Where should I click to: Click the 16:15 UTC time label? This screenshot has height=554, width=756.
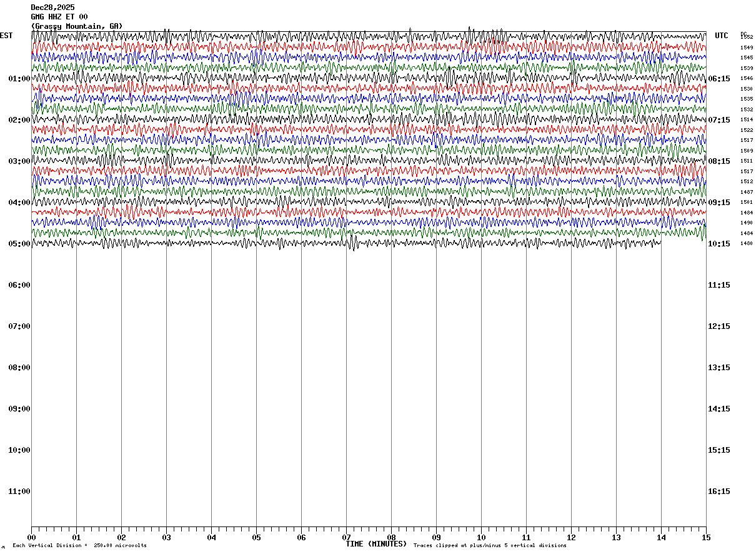[x=719, y=491]
